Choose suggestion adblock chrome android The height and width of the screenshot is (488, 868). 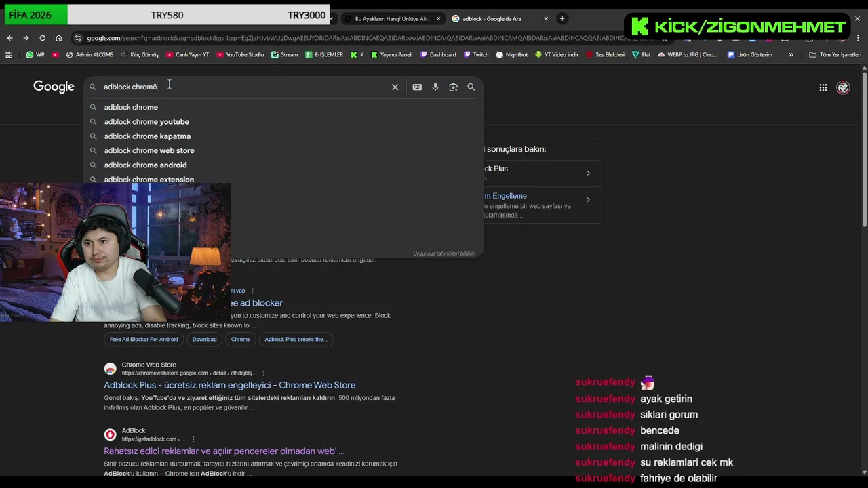(283, 165)
